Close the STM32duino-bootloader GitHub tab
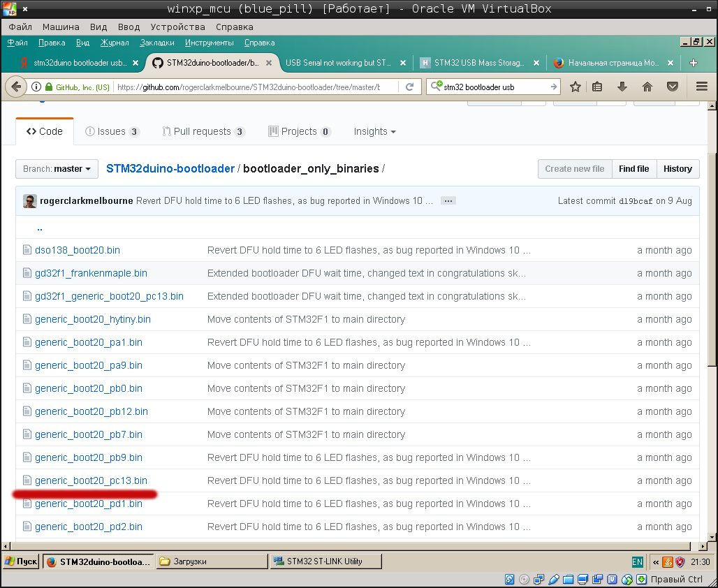The height and width of the screenshot is (588, 718). click(x=269, y=63)
